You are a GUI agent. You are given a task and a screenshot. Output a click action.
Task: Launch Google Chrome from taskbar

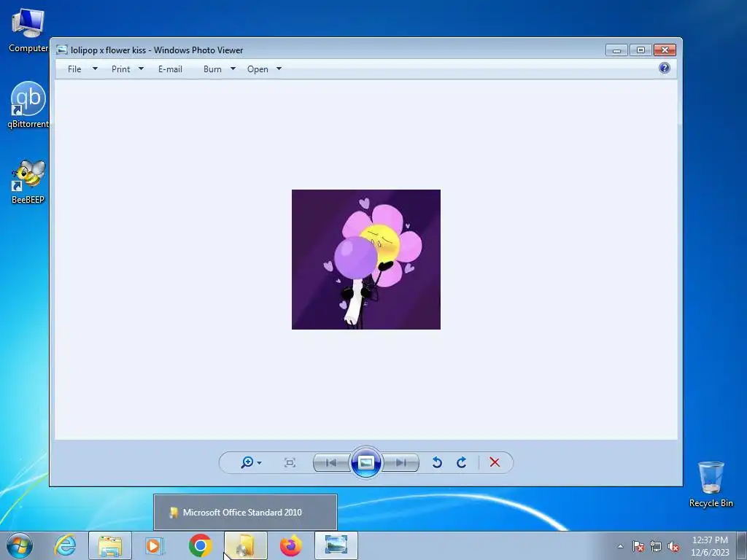click(x=200, y=545)
